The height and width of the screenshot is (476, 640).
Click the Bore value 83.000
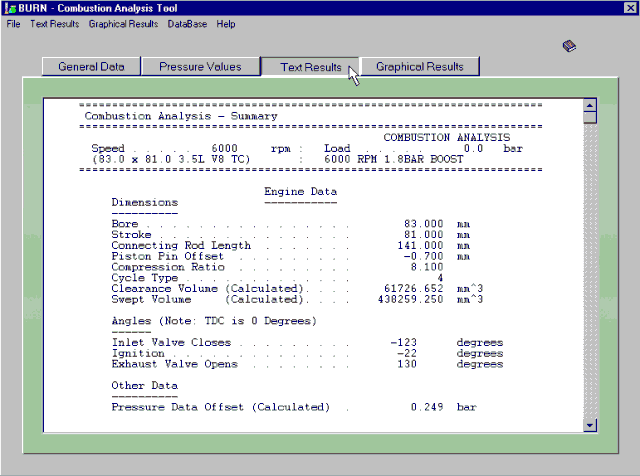point(423,224)
